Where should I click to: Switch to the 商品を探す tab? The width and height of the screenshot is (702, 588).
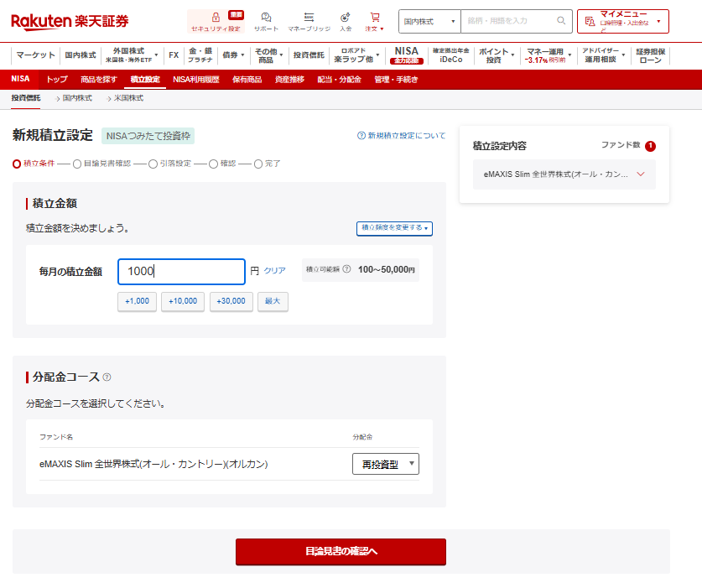click(98, 79)
